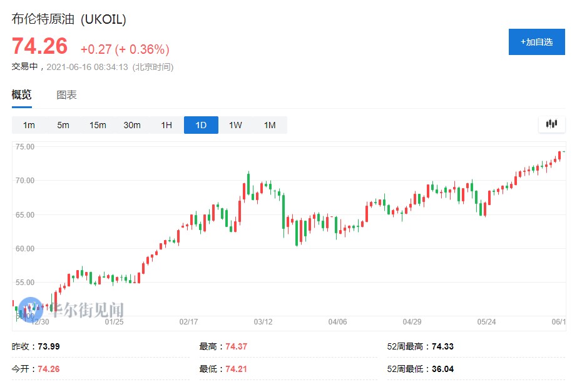Change chart to 1W interval

[235, 125]
